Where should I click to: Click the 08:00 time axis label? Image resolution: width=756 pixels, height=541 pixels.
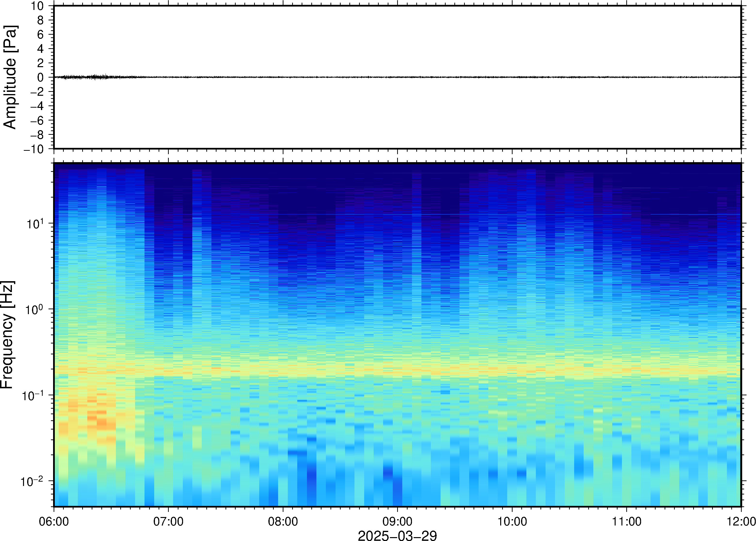tap(283, 521)
